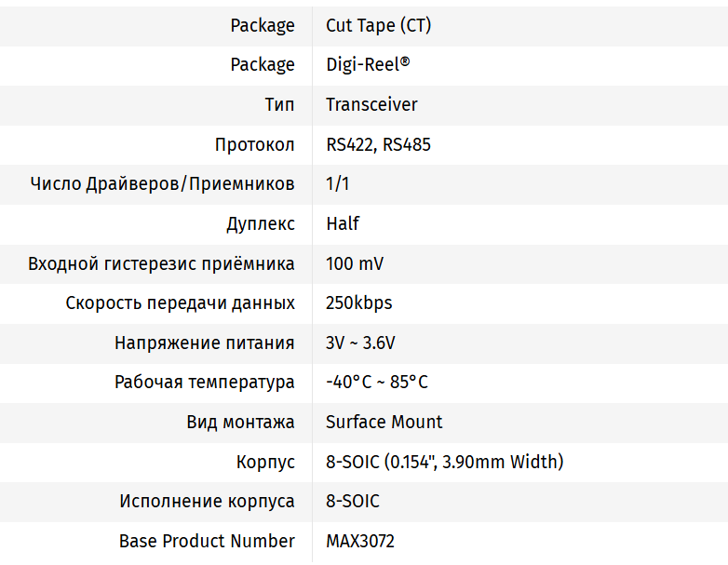
Task: Click the Transceiver type value
Action: [x=371, y=104]
